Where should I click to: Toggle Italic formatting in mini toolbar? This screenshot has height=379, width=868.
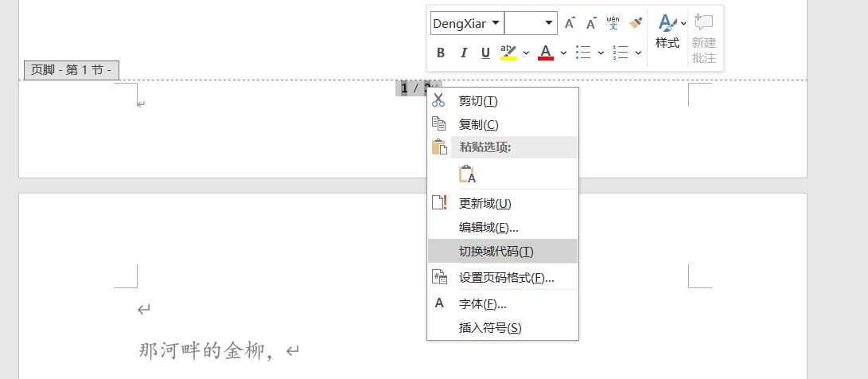coord(464,53)
